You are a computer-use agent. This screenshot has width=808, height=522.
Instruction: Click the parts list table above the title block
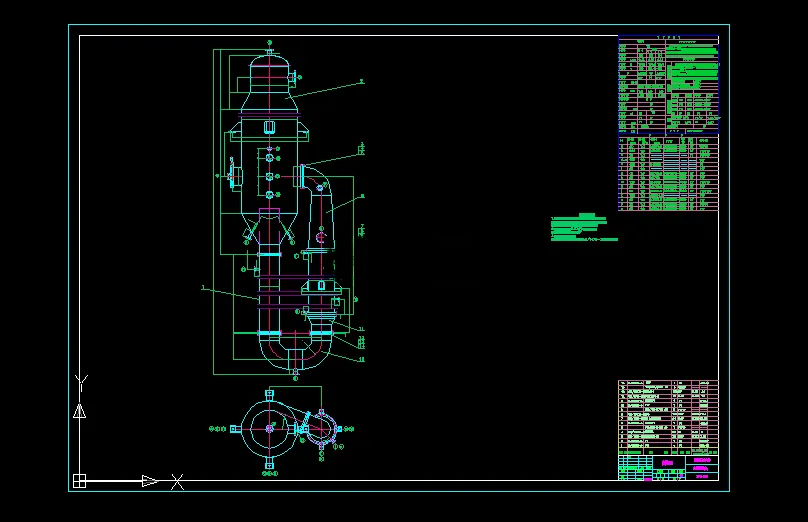(x=668, y=417)
